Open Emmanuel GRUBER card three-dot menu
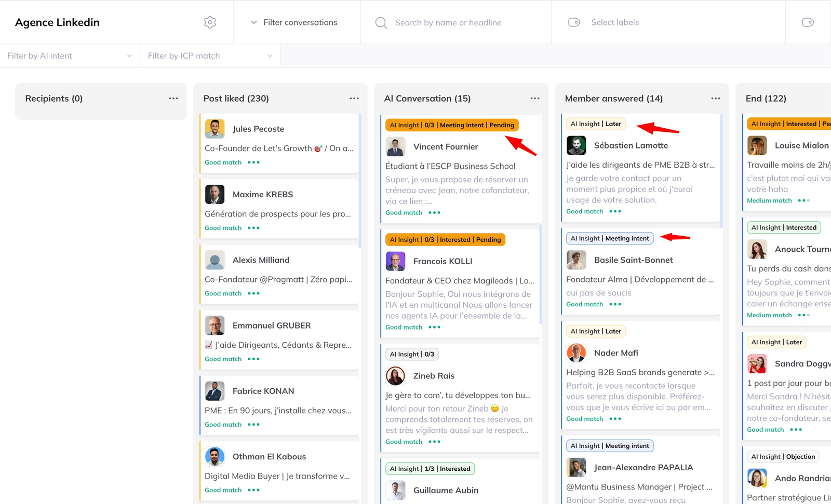 click(253, 359)
